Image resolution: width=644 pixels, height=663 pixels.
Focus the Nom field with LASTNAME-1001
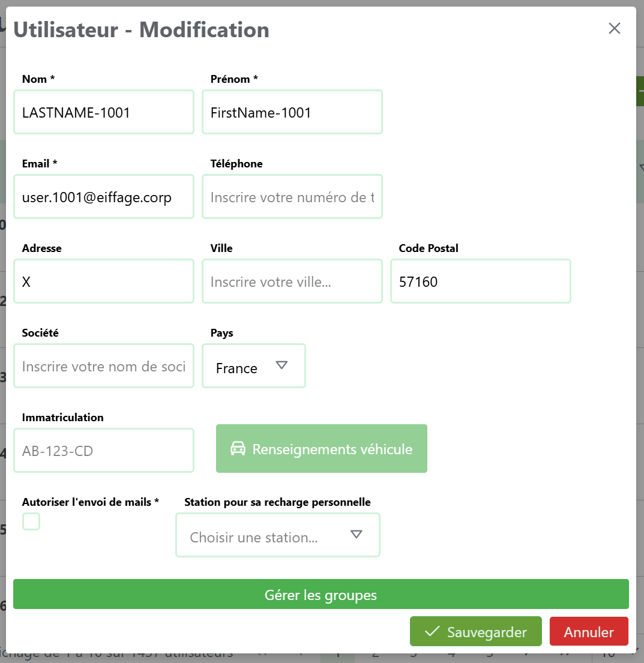click(x=104, y=112)
